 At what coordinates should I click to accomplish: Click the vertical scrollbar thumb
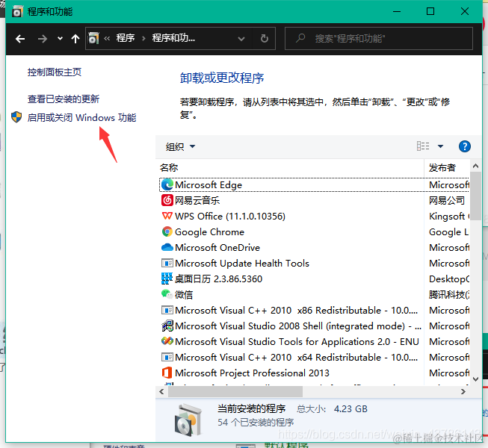475,196
